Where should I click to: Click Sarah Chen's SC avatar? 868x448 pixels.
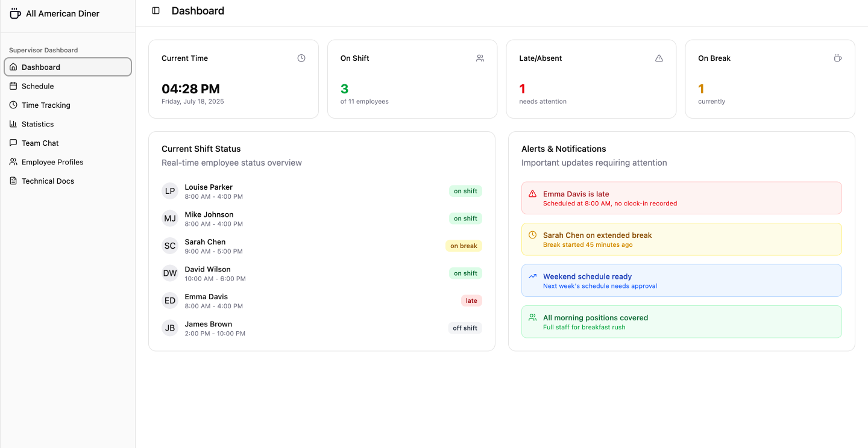[169, 246]
